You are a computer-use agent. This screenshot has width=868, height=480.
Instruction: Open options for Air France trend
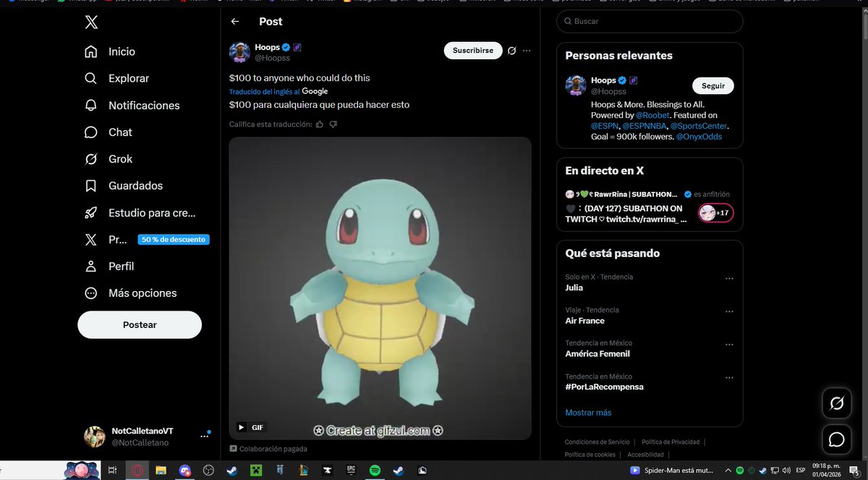(x=729, y=311)
